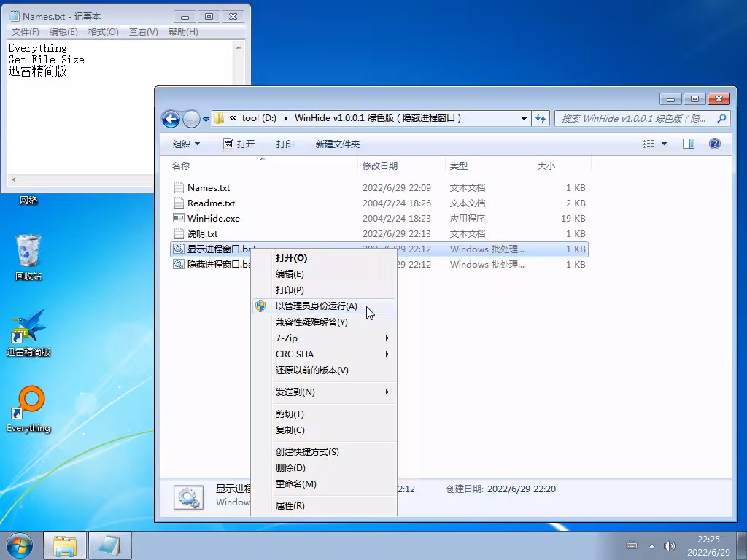Open the 组织 dropdown menu
The height and width of the screenshot is (560, 747).
[186, 144]
